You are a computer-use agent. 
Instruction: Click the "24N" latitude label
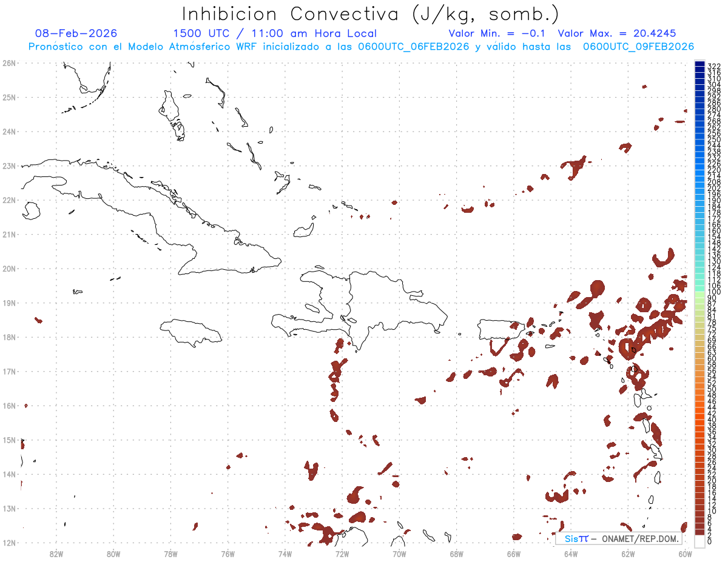tap(8, 132)
